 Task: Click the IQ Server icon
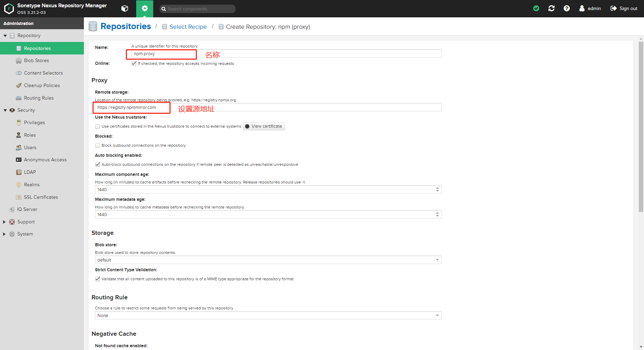(12, 210)
